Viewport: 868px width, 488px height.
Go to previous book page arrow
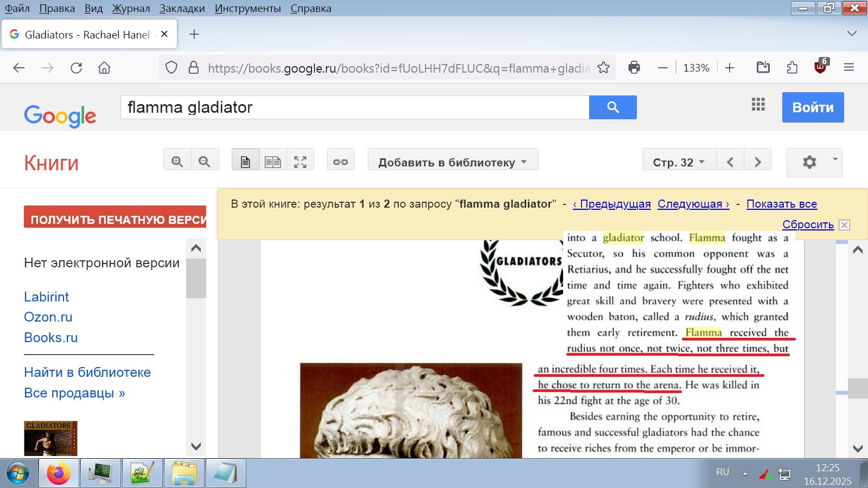(730, 162)
